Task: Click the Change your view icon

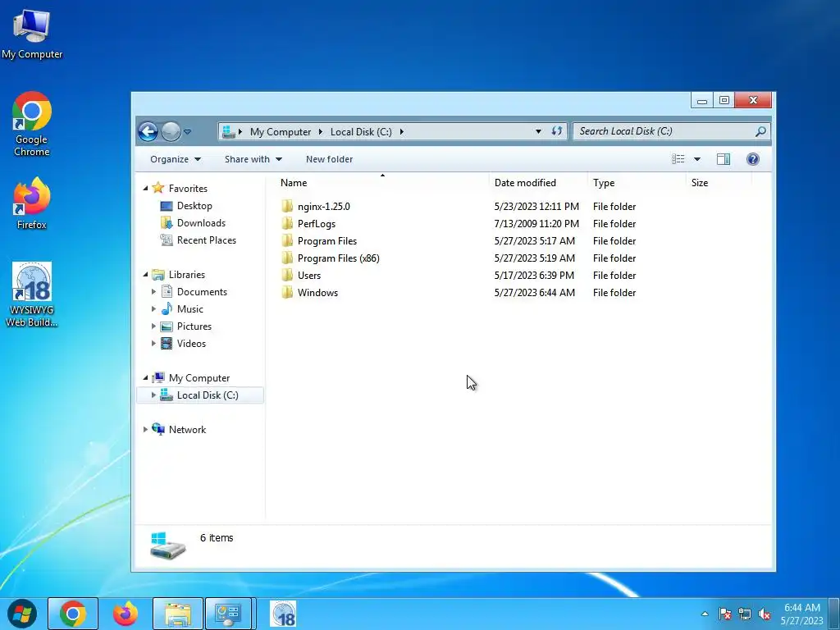Action: click(678, 158)
